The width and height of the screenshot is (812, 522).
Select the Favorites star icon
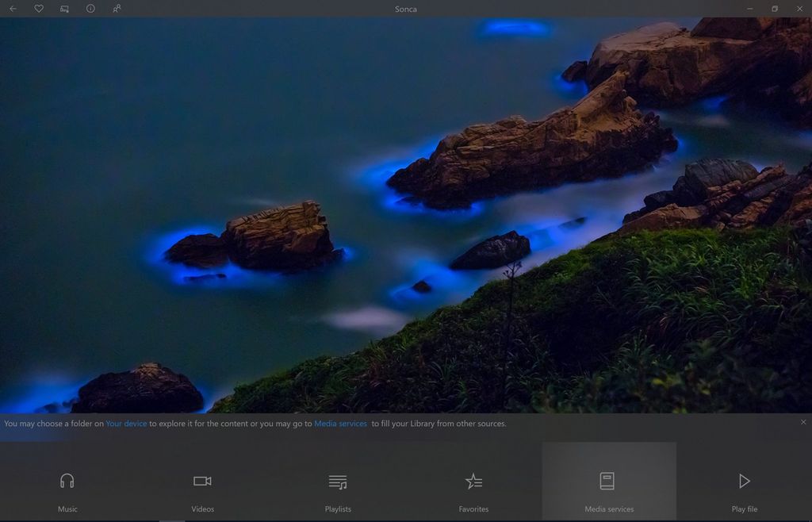tap(473, 480)
